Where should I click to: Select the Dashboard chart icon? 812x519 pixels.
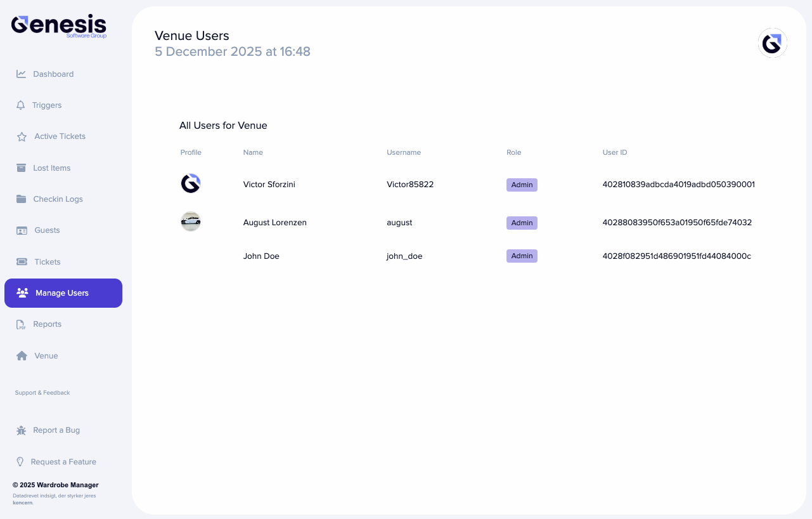tap(21, 74)
